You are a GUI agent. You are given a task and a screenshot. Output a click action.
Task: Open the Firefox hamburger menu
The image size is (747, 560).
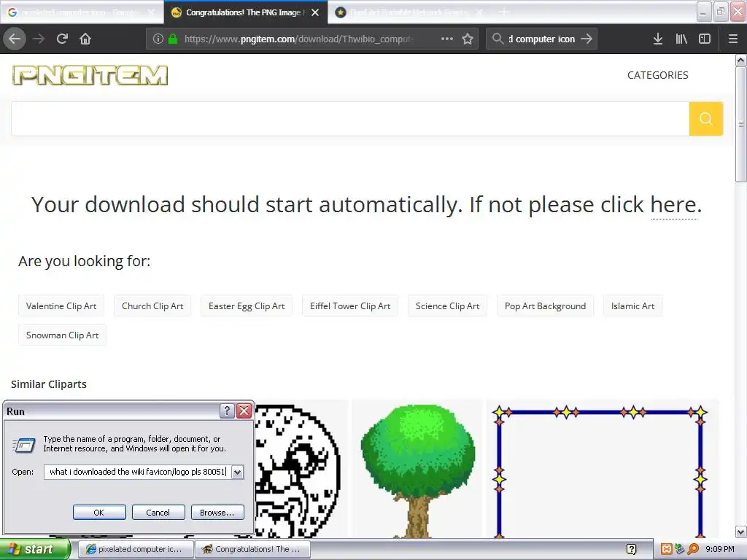pos(733,39)
